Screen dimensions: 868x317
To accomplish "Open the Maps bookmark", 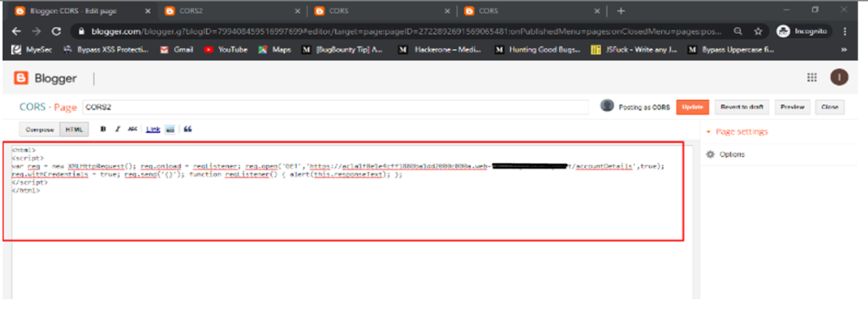I will [275, 50].
